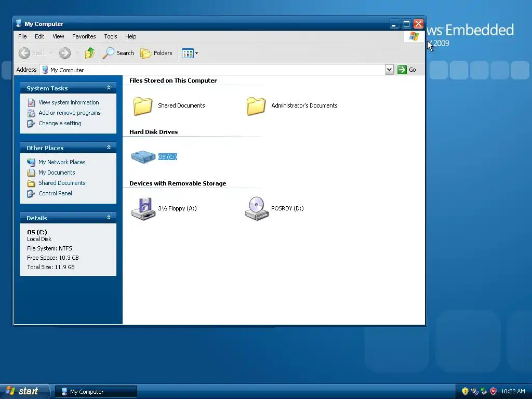Viewport: 532px width, 399px height.
Task: Open the Back history dropdown arrow
Action: pyautogui.click(x=50, y=53)
